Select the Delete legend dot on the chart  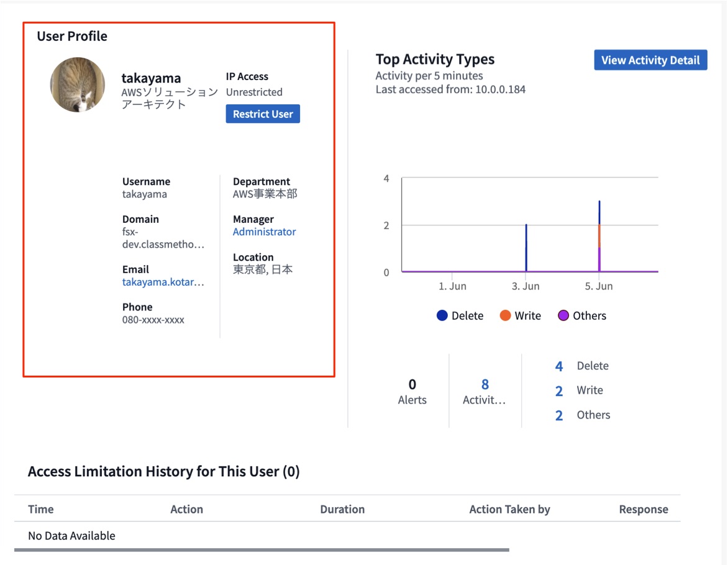442,315
